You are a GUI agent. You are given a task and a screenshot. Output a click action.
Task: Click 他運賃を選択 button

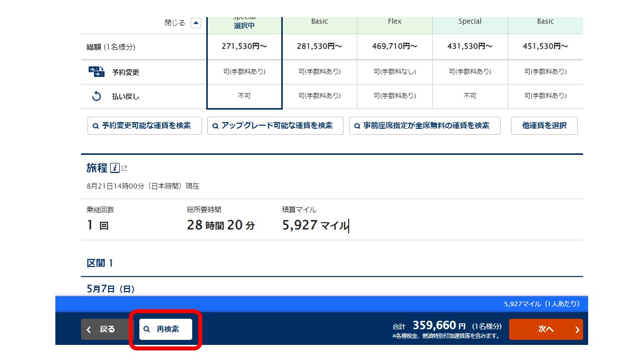(x=544, y=126)
